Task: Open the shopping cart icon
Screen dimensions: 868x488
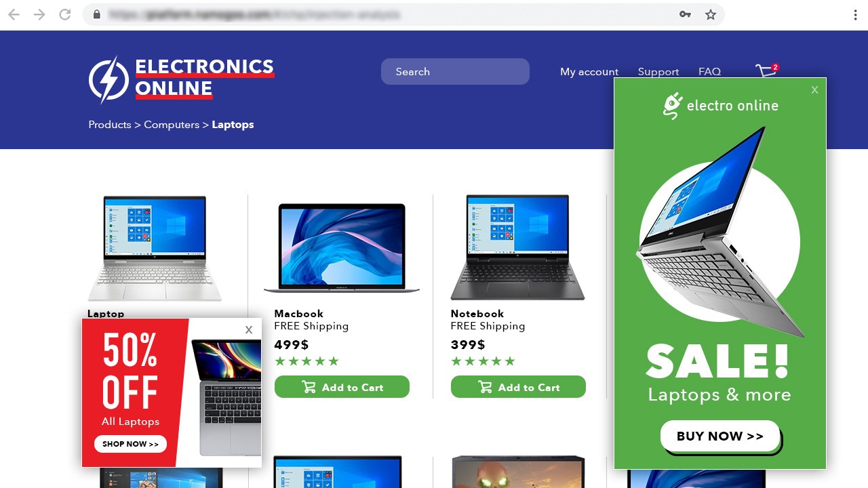Action: pyautogui.click(x=766, y=70)
